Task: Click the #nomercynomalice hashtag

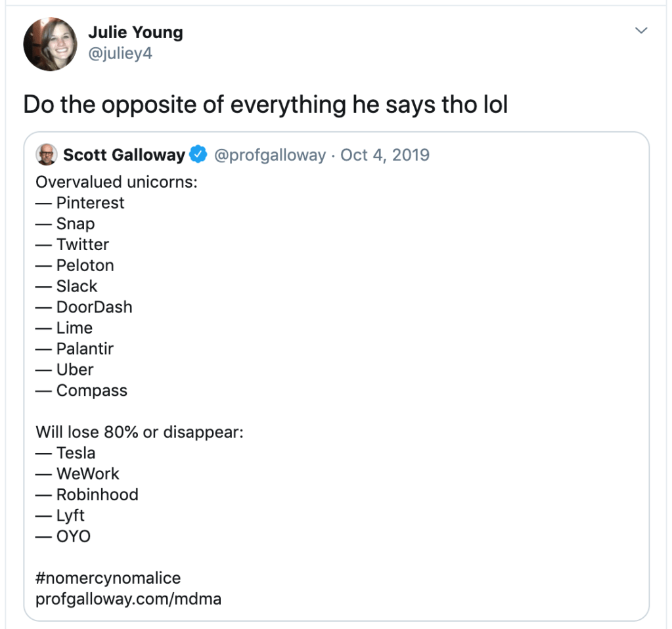Action: [x=108, y=578]
